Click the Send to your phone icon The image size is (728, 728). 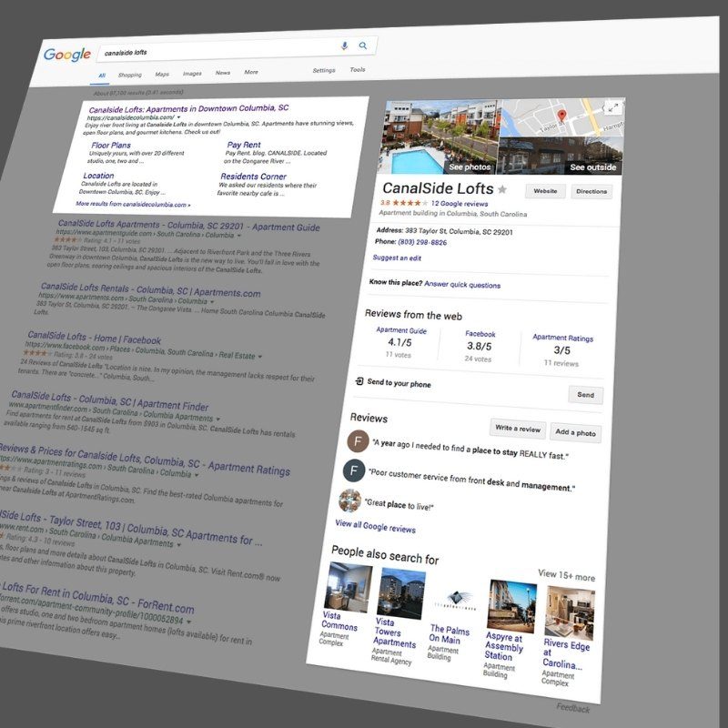[359, 381]
